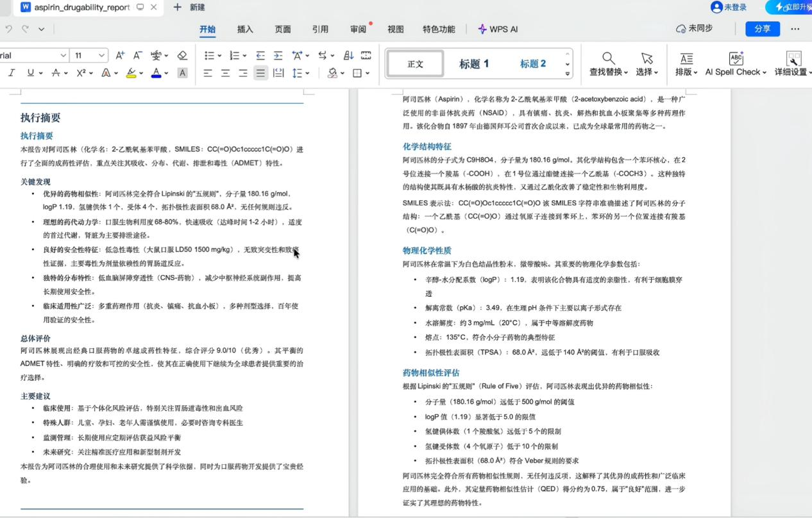Apply the blue font color swatch
The width and height of the screenshot is (812, 518).
point(156,73)
